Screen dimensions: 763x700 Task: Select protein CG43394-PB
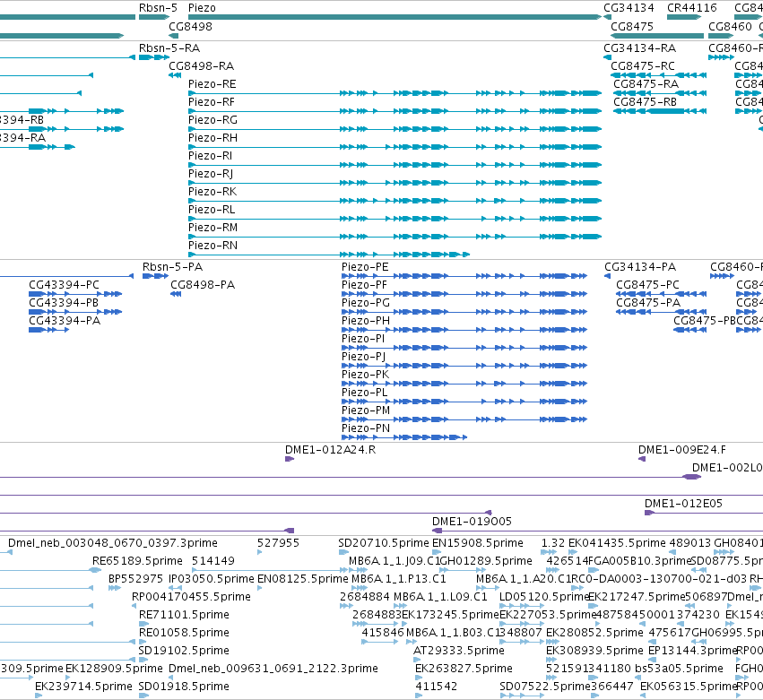click(x=64, y=303)
